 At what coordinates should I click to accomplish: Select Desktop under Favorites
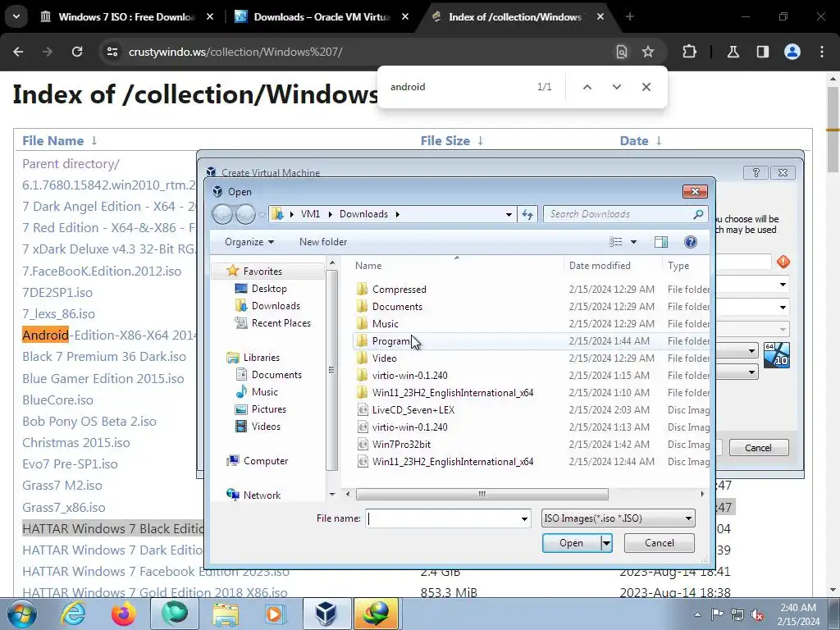269,289
